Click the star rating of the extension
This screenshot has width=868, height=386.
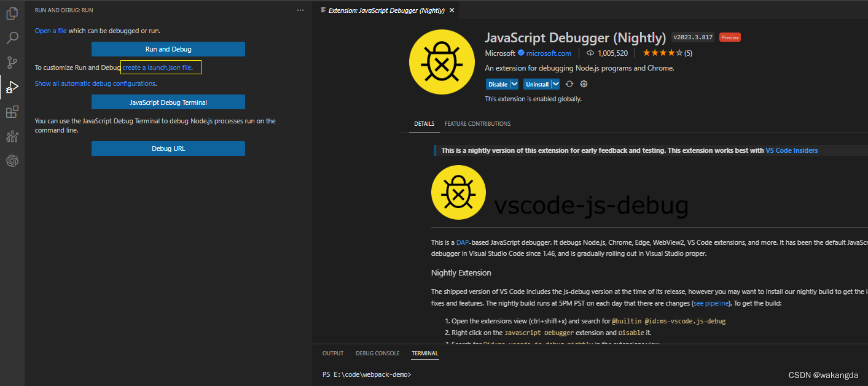point(662,53)
